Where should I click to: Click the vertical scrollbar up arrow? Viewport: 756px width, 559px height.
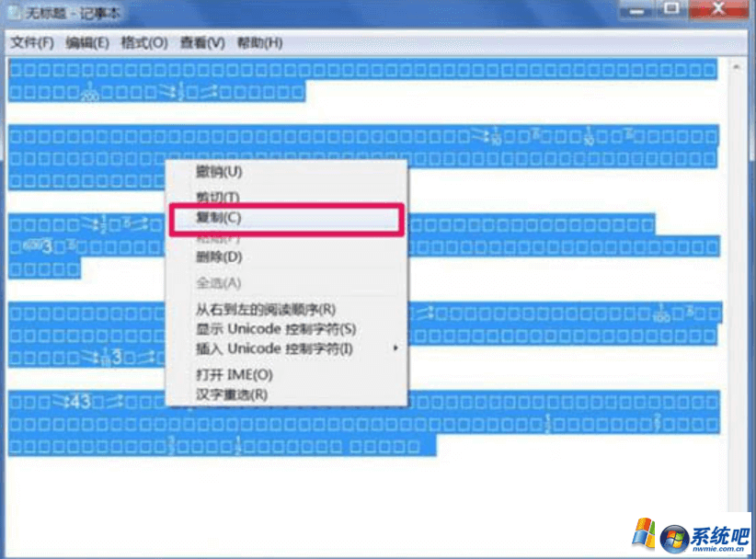[x=737, y=67]
